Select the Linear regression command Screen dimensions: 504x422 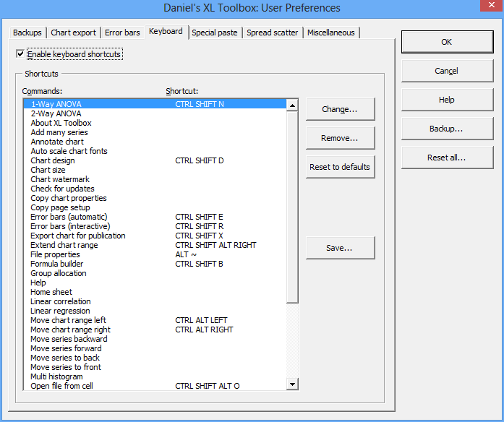click(155, 311)
